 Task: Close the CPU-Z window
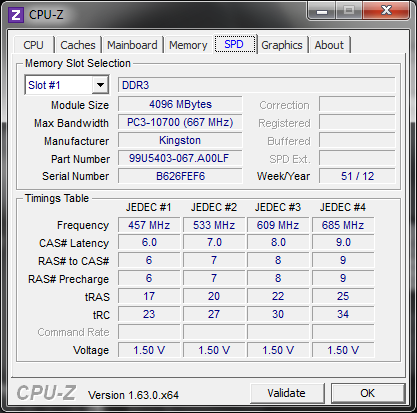click(386, 11)
